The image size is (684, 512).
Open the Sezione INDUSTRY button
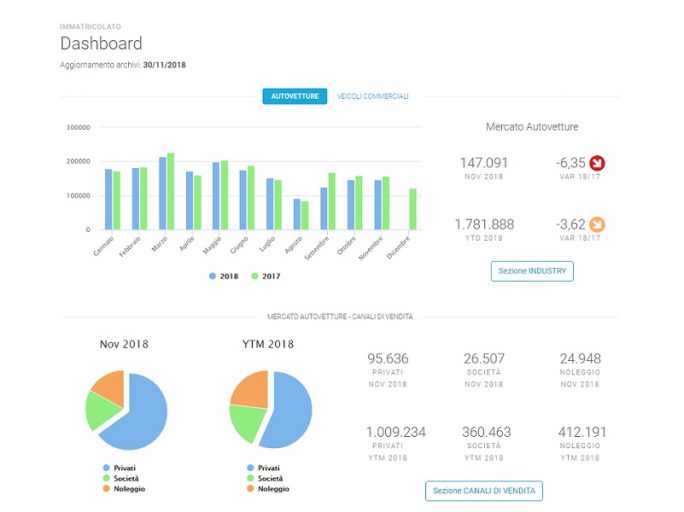tap(532, 271)
